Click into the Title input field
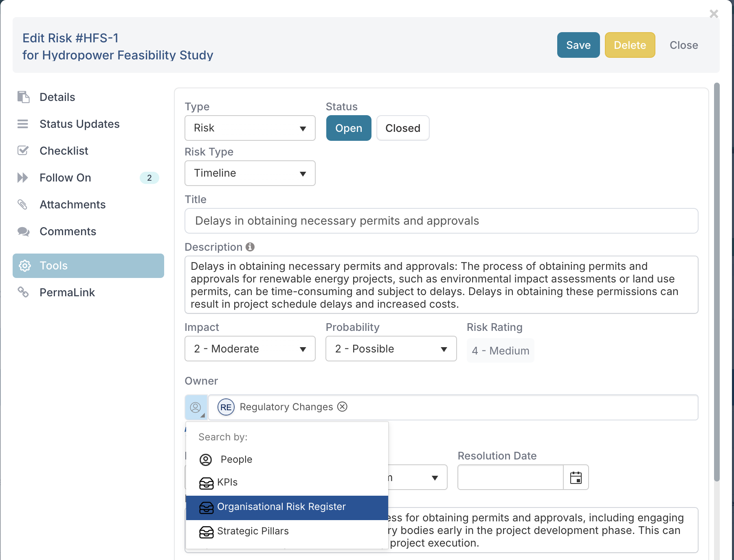This screenshot has height=560, width=734. pos(442,221)
